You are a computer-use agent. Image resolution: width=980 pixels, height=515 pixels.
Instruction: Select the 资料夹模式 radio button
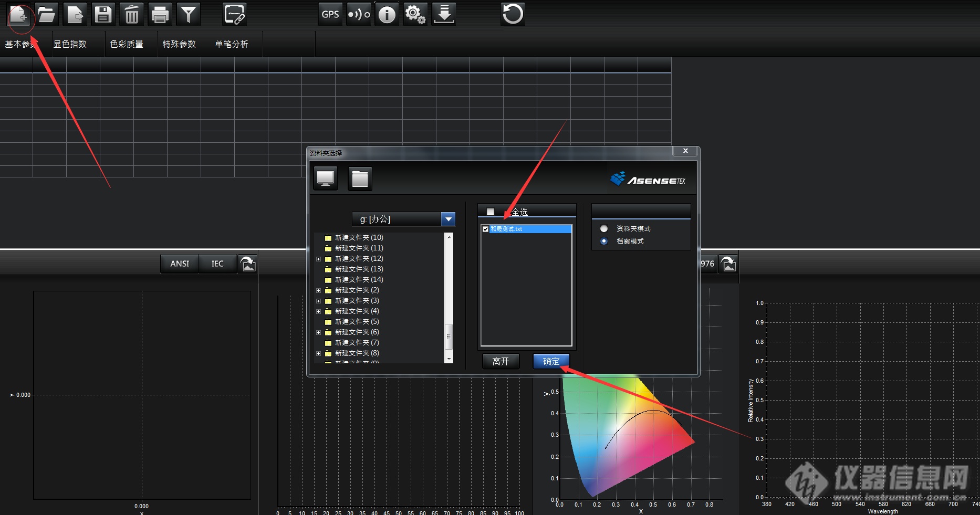[x=604, y=228]
